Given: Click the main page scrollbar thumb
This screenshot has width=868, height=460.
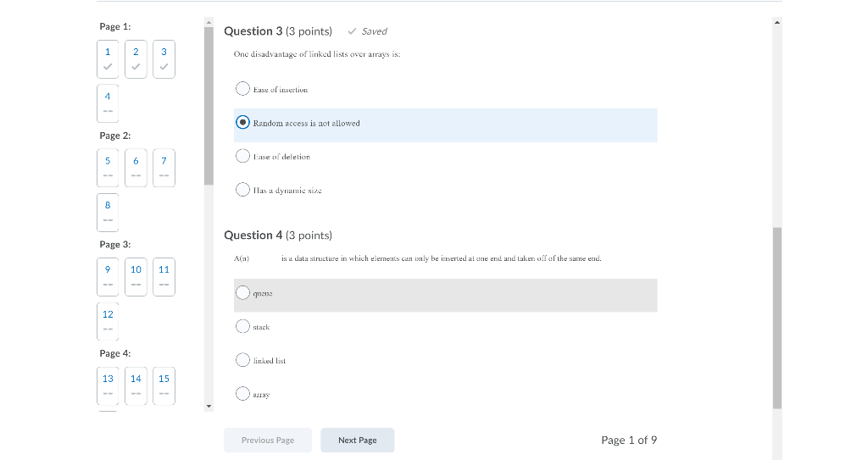Looking at the screenshot, I should 777,319.
